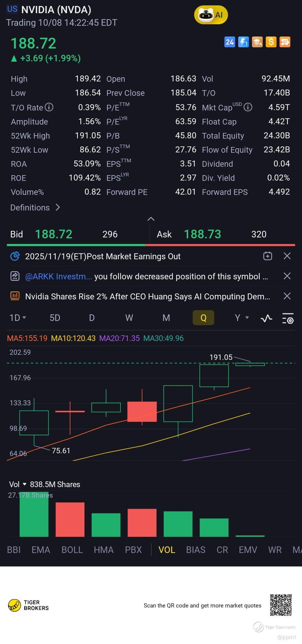Open Definitions chevron link
Image resolution: width=302 pixels, height=644 pixels.
35,207
